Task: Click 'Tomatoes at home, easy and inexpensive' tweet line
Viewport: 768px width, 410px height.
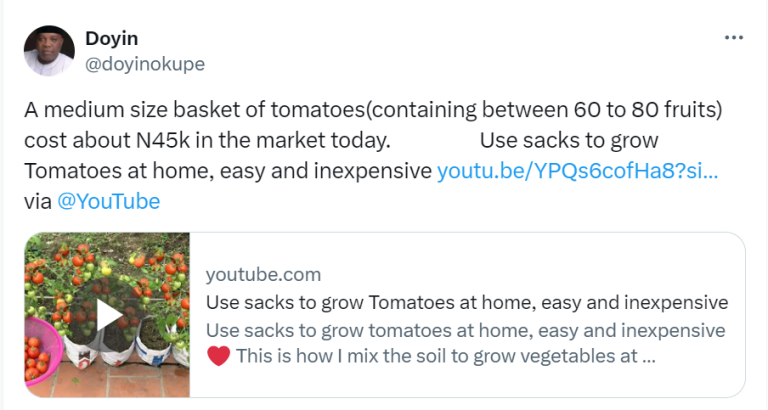Action: (228, 170)
